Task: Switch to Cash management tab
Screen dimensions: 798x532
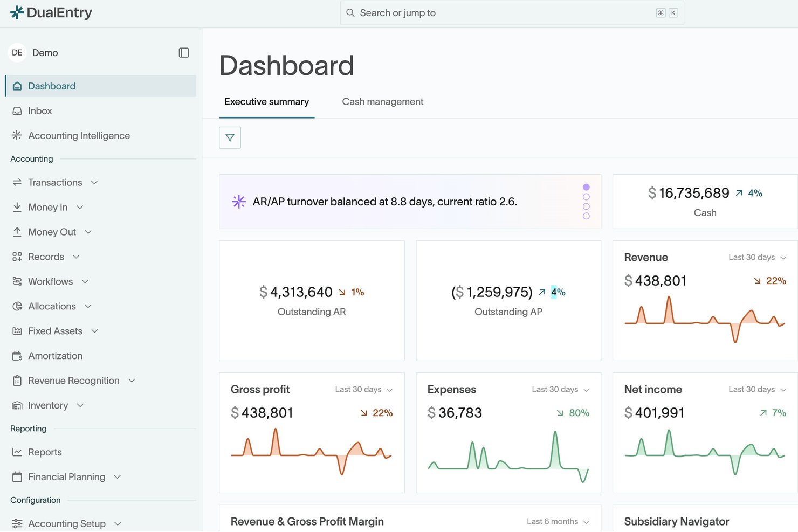Action: tap(383, 102)
